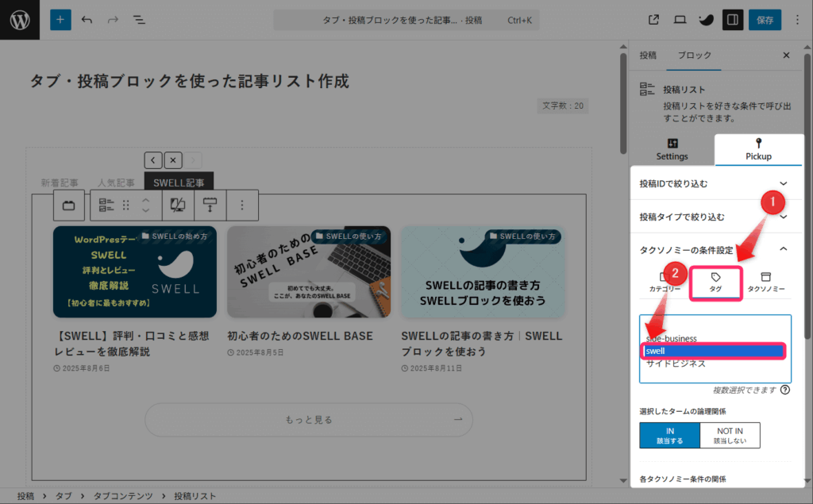Open post in new tab icon

pyautogui.click(x=654, y=20)
